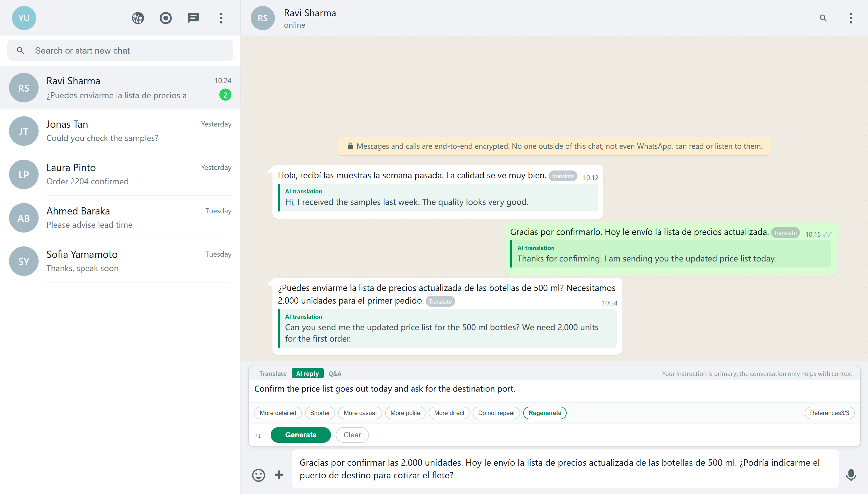Apply the More casual tone chip
The width and height of the screenshot is (868, 494).
[x=360, y=413]
